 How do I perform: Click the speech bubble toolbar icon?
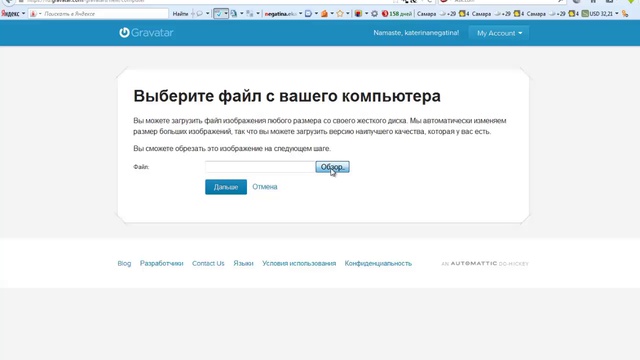[x=200, y=14]
